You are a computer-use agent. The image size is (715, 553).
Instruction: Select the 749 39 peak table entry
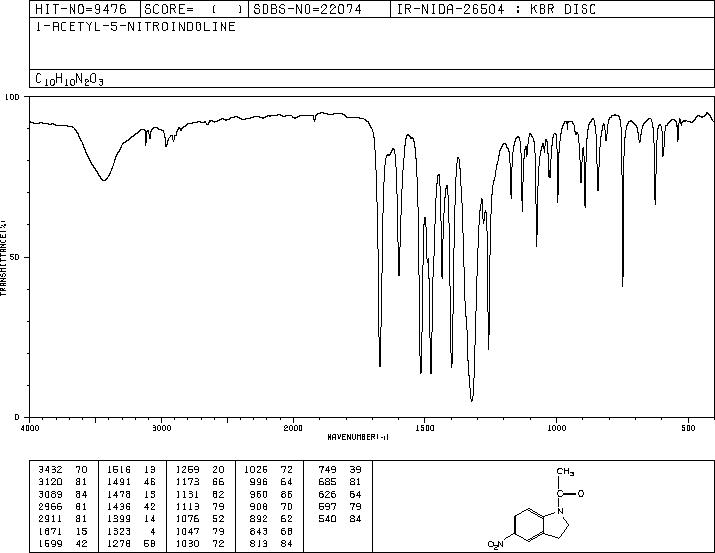pos(340,470)
